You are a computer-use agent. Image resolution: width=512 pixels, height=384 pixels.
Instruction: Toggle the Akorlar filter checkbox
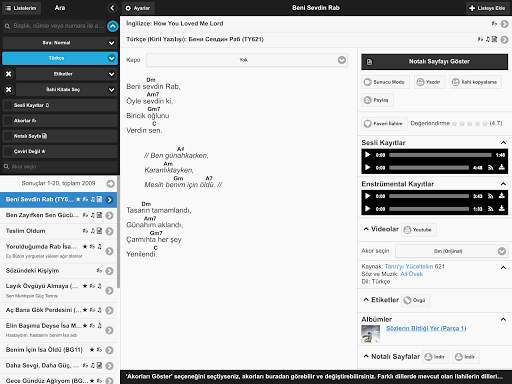[60, 121]
